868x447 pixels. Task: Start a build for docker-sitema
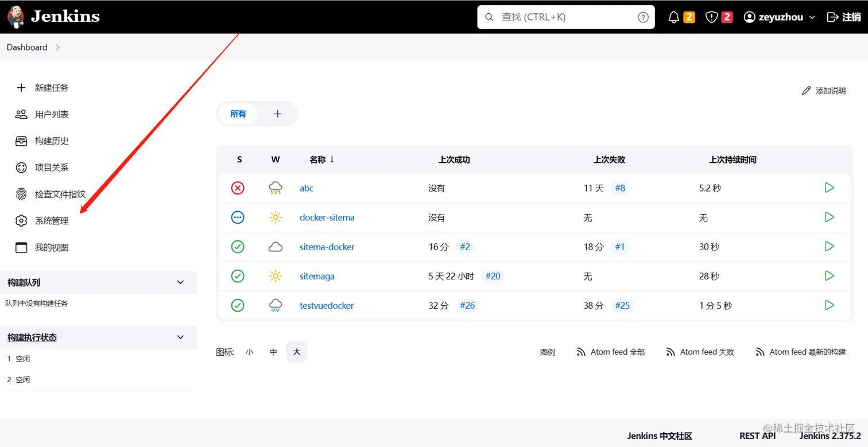829,217
